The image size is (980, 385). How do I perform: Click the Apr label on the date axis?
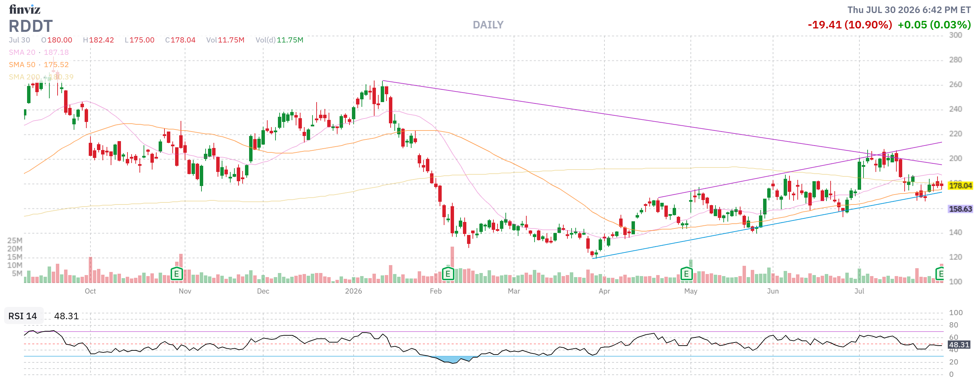click(604, 291)
